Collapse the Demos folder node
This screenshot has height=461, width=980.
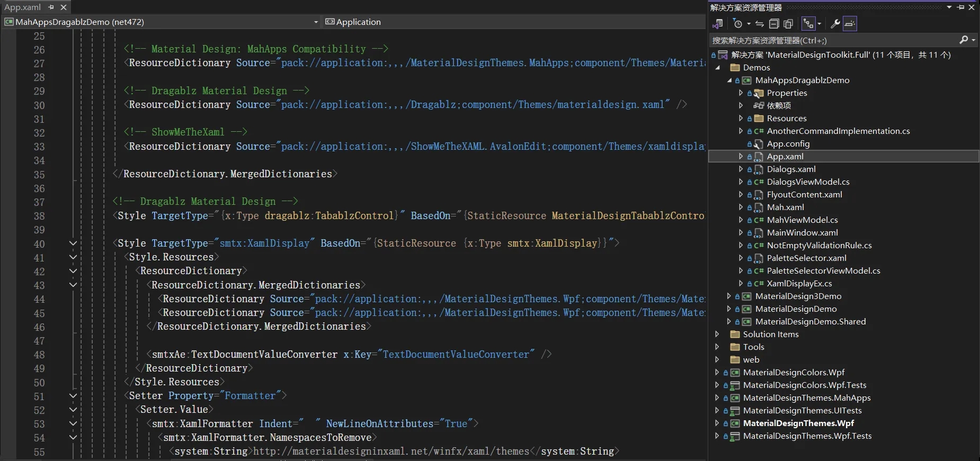tap(718, 67)
